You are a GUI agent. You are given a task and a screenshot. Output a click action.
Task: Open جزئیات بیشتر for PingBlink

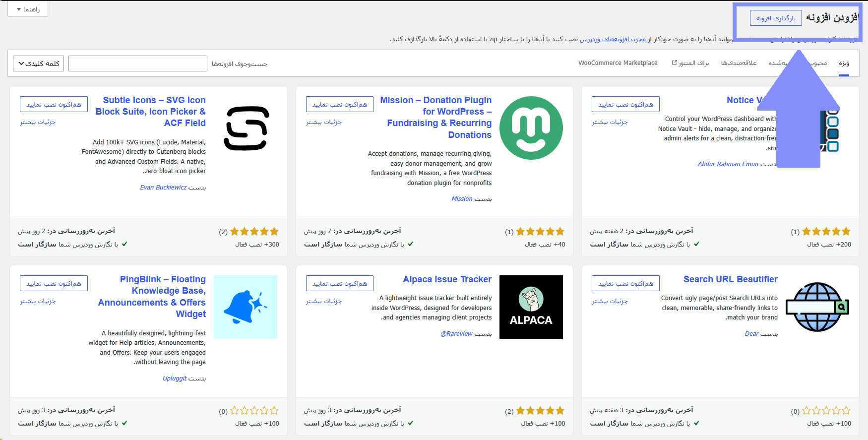pyautogui.click(x=38, y=301)
